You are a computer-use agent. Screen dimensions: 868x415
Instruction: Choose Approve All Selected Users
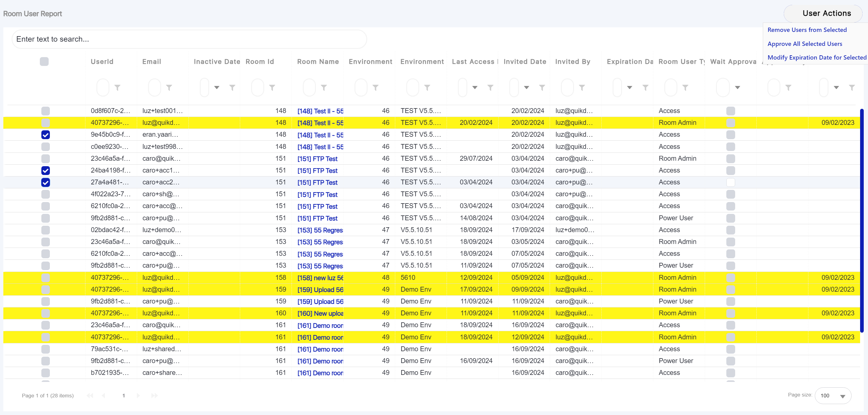[805, 44]
